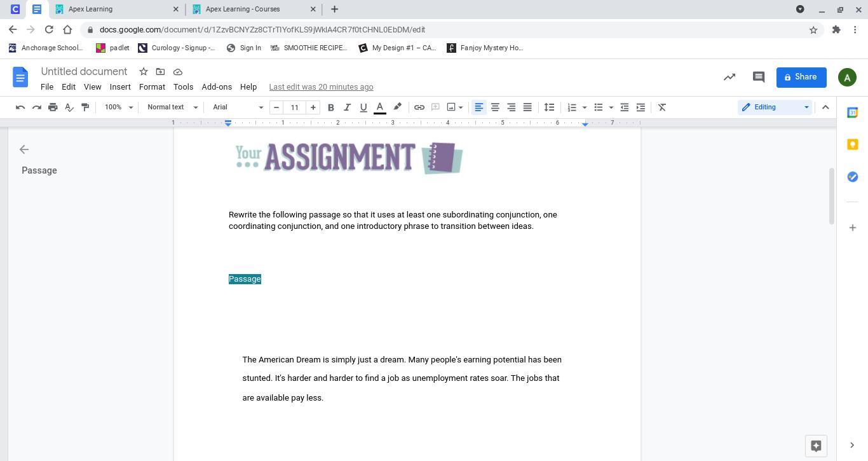Add a comment from the toolbar
The height and width of the screenshot is (461, 868).
point(435,107)
